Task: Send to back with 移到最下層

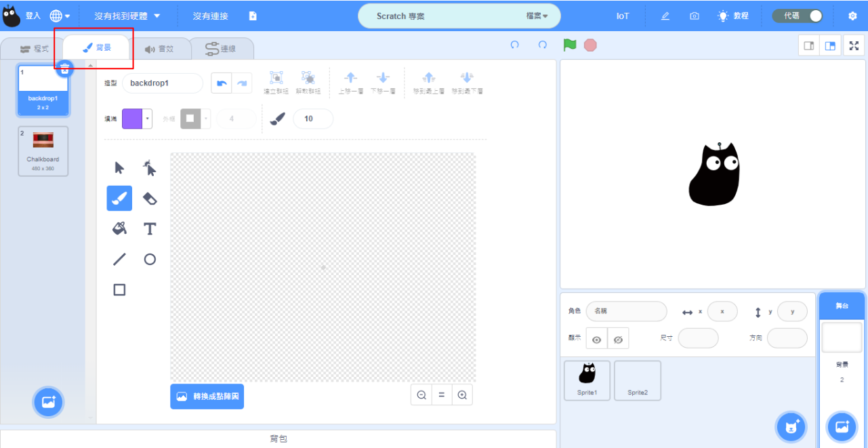Action: [467, 83]
